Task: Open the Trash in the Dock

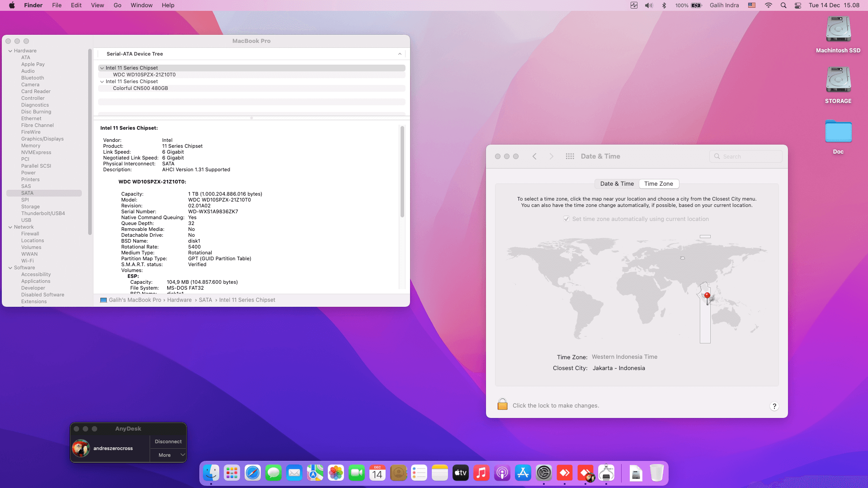Action: [657, 473]
